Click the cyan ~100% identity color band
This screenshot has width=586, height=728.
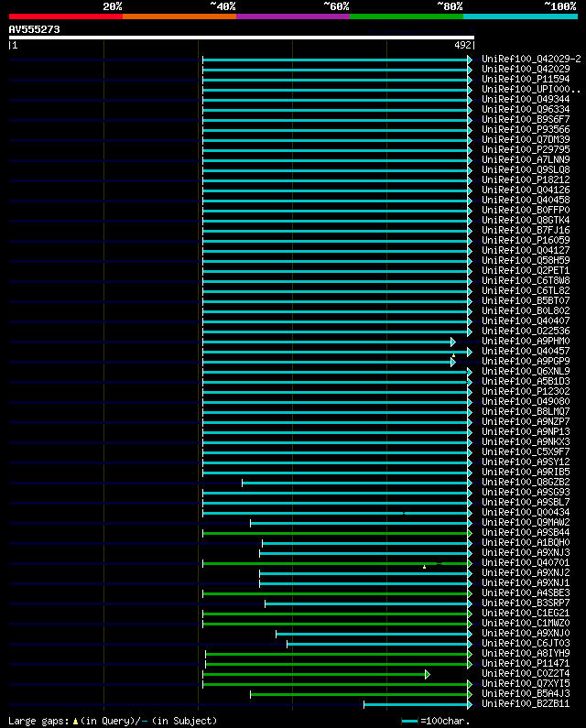coord(520,16)
